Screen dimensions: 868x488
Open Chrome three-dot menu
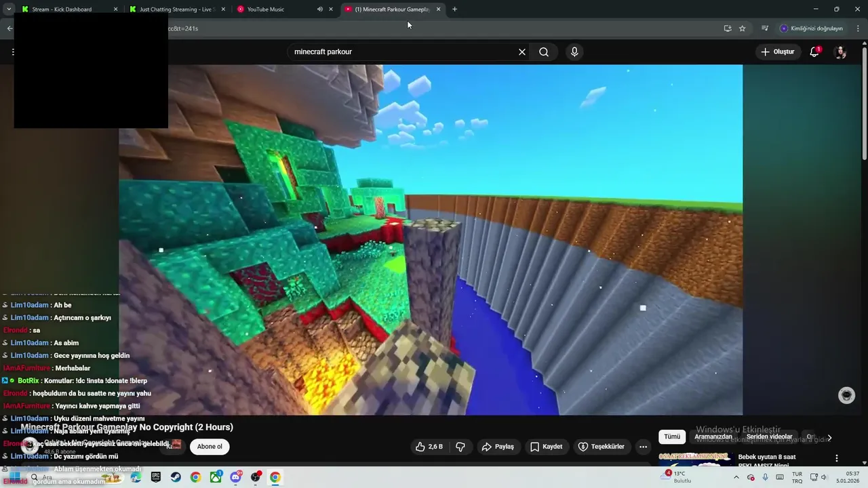coord(859,28)
